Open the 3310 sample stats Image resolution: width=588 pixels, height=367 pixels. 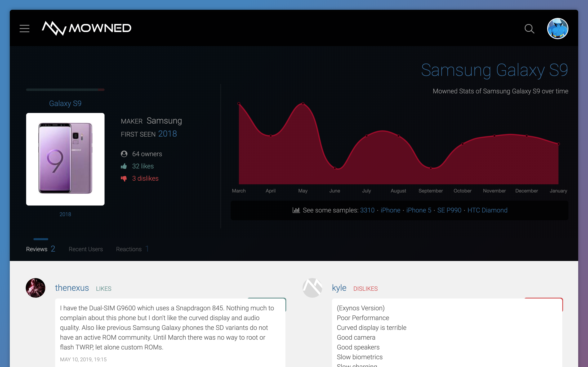click(x=367, y=210)
